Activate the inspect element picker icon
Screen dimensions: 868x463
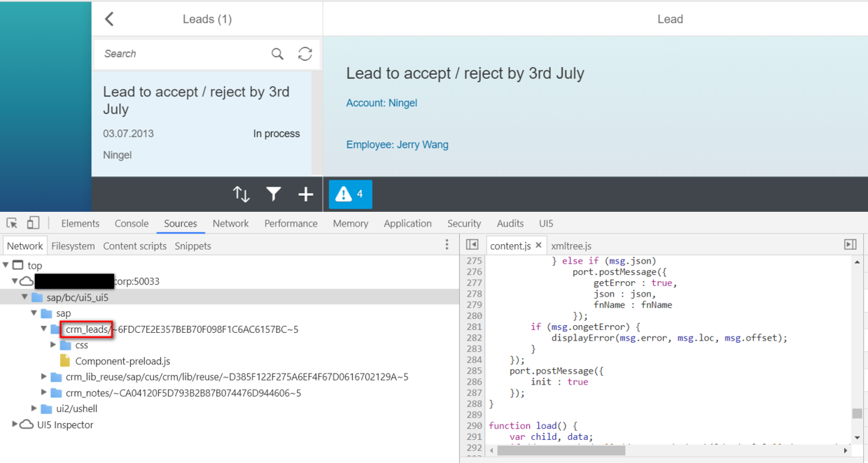tap(12, 223)
